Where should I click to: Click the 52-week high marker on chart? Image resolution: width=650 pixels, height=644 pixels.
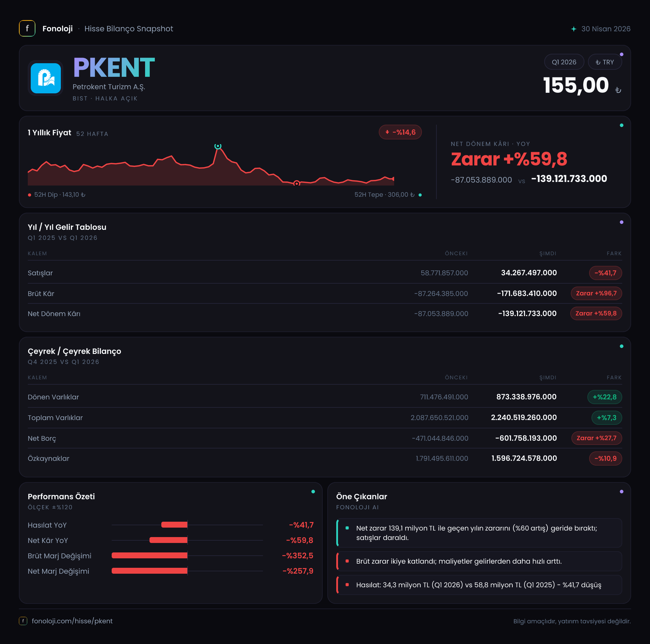click(x=218, y=146)
